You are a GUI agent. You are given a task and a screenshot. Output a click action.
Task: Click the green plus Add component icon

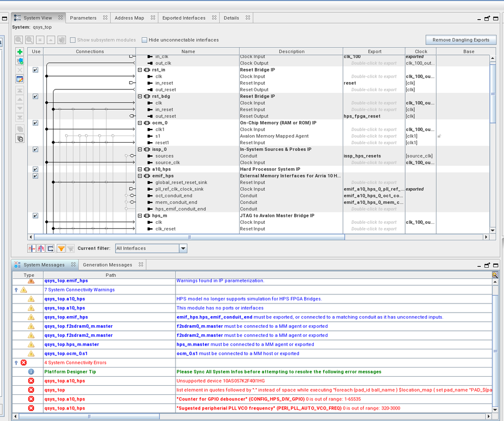[x=20, y=52]
